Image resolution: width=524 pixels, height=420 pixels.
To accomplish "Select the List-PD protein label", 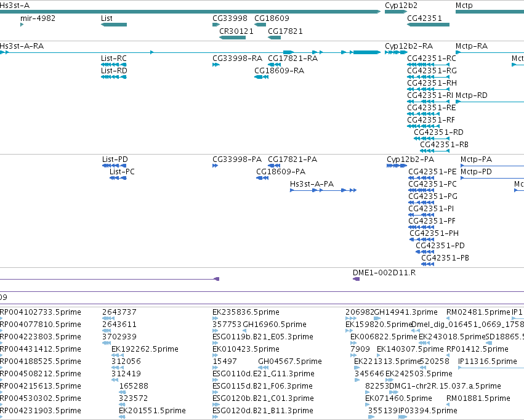I will 115,160.
